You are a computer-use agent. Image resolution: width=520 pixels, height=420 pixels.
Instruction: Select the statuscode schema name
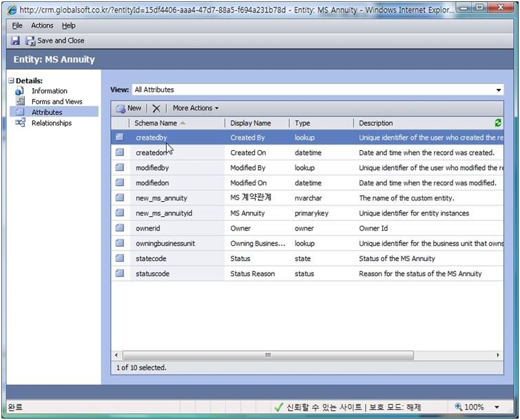pyautogui.click(x=152, y=274)
